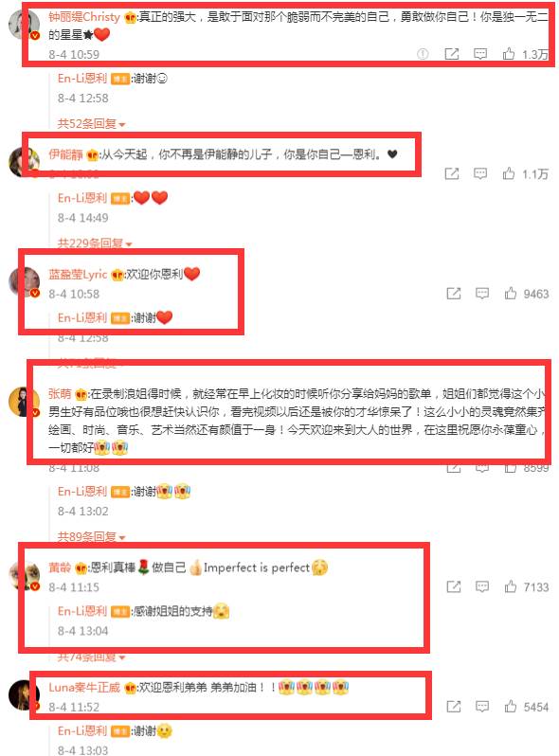Screen dimensions: 559x756
Task: Expand 共229条回复 replies
Action: 95,243
